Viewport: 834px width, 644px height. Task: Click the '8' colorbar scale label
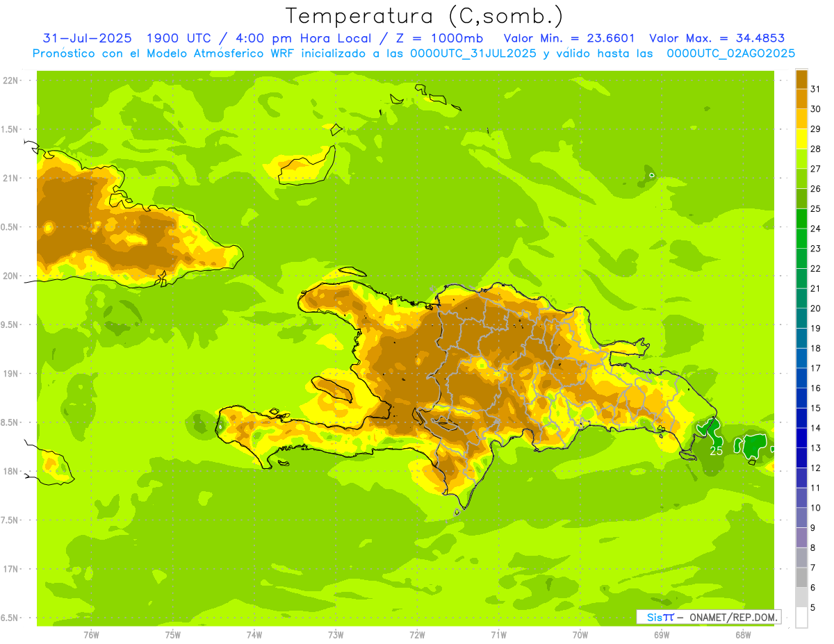coord(812,548)
